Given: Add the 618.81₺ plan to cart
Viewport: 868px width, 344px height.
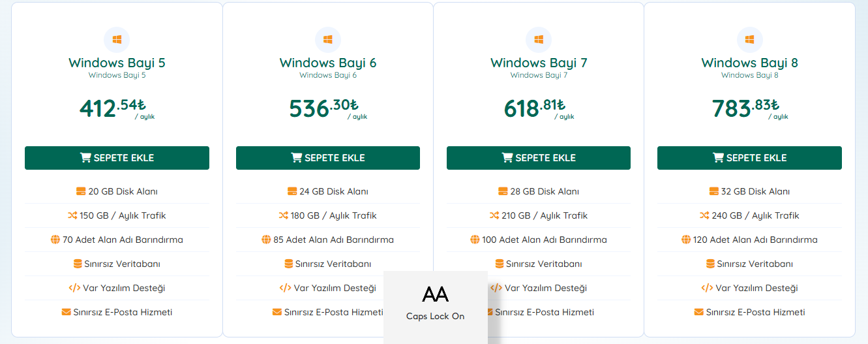Looking at the screenshot, I should [x=539, y=158].
